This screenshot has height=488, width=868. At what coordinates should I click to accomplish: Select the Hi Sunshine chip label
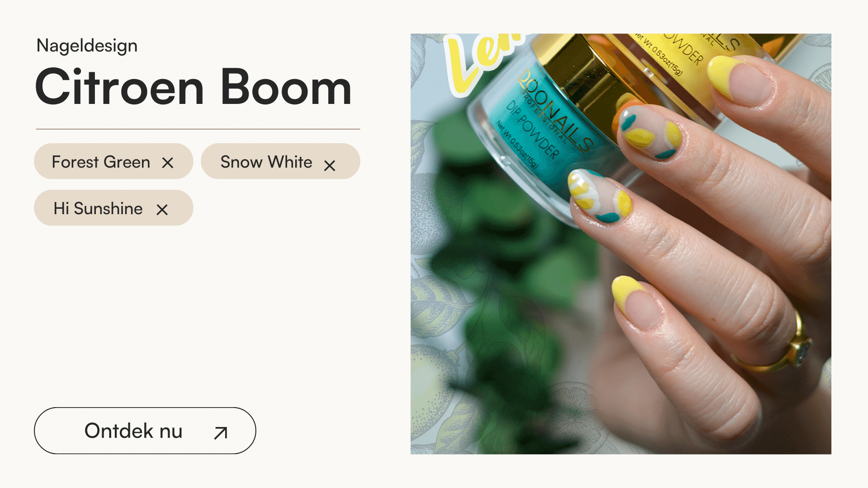98,209
